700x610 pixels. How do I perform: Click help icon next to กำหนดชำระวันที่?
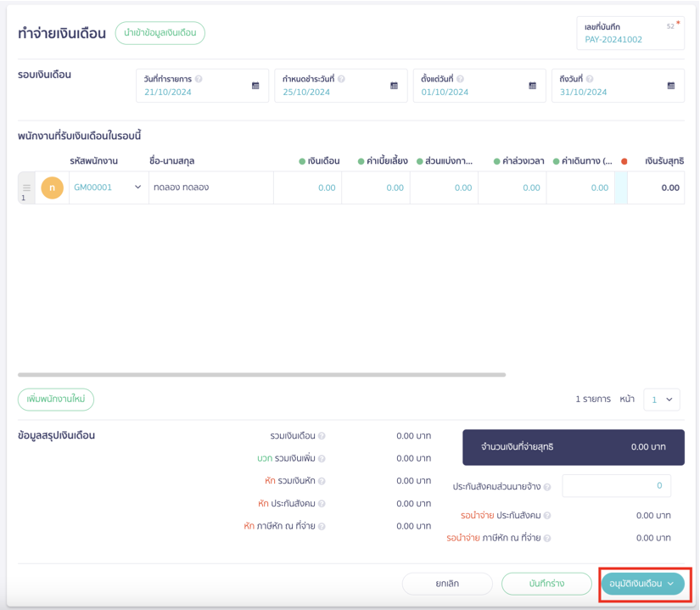tap(341, 79)
